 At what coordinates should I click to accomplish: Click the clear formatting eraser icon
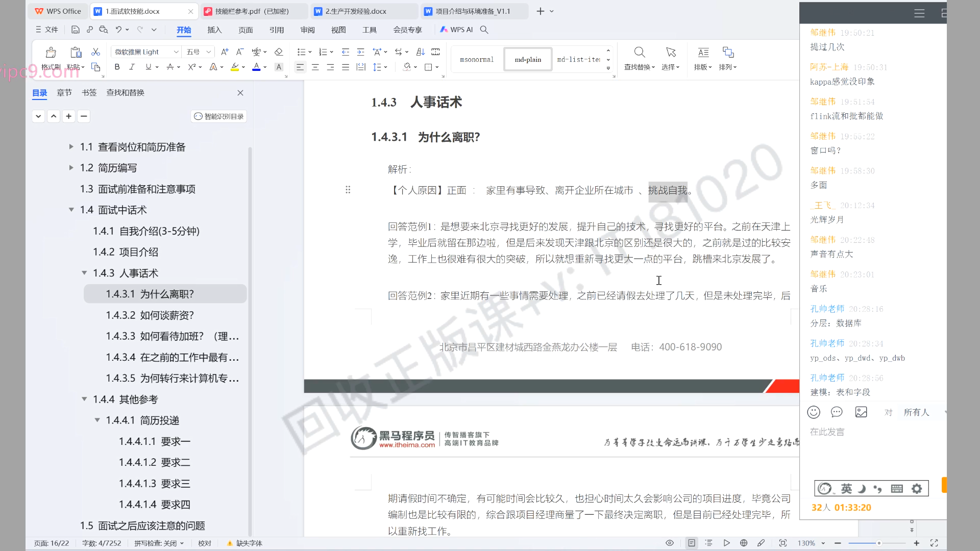pyautogui.click(x=278, y=52)
